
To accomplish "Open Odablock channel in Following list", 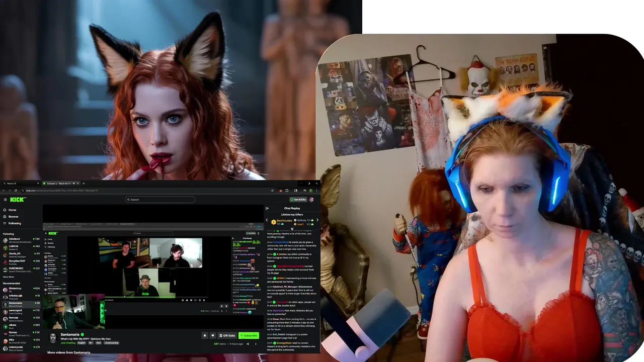I will 21,240.
